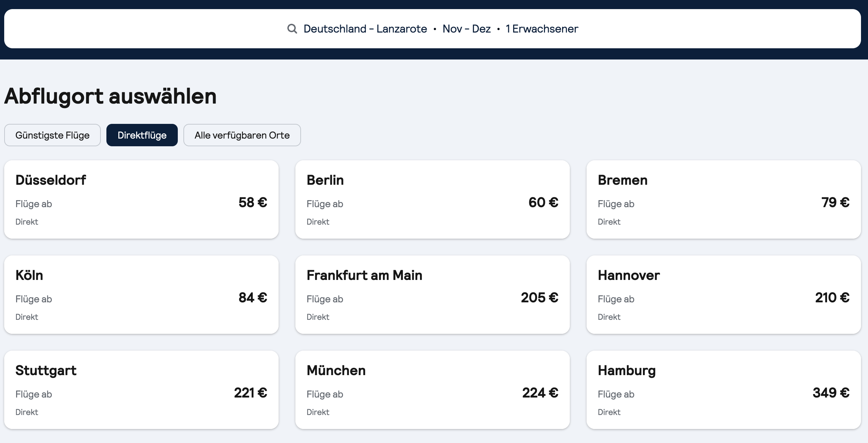Open the Frankfurt am Main card
Screen dimensions: 868x443
pyautogui.click(x=432, y=295)
